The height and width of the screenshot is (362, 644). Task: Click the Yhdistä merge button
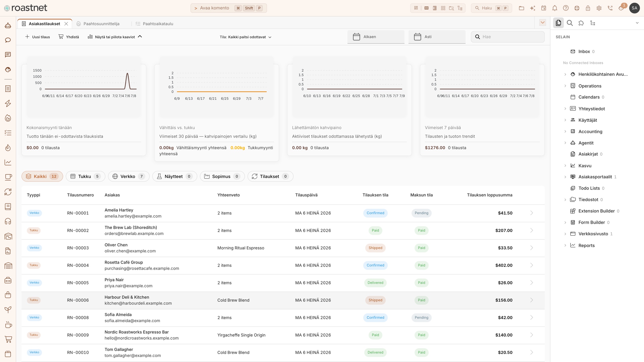pos(69,37)
